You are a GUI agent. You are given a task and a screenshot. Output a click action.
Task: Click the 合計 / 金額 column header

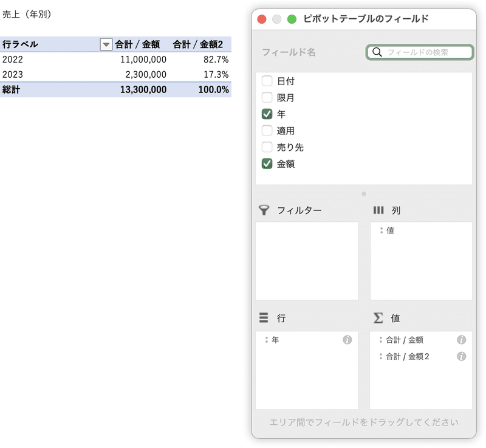pyautogui.click(x=138, y=44)
